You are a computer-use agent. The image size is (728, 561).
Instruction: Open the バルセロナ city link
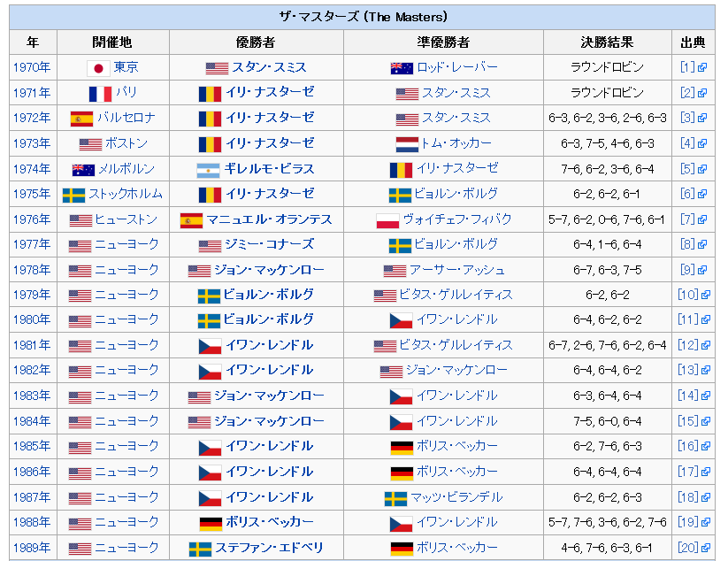click(x=126, y=118)
